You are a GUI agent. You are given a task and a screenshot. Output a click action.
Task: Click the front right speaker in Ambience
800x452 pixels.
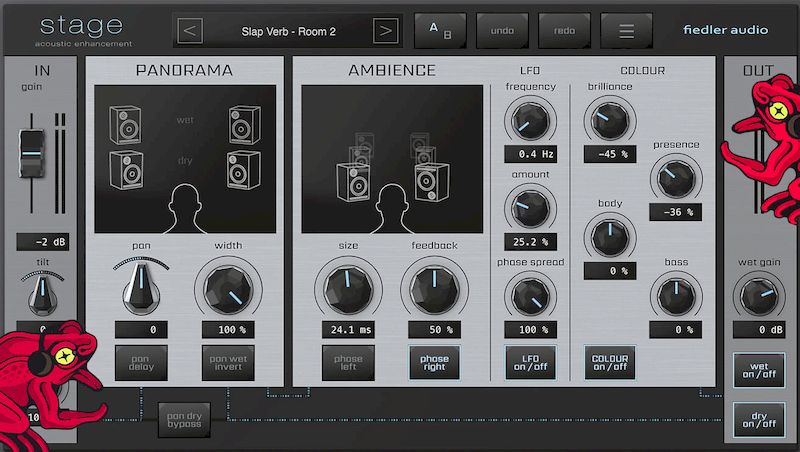point(432,182)
